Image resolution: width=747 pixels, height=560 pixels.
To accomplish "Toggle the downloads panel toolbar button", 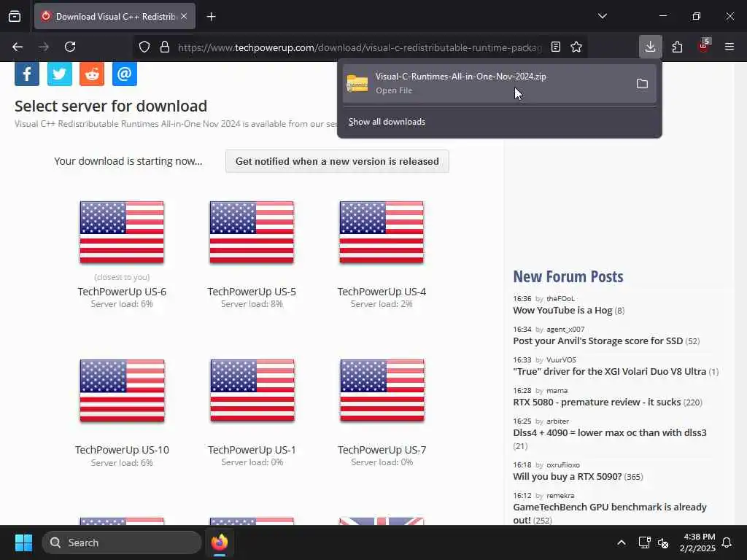I will tap(650, 47).
